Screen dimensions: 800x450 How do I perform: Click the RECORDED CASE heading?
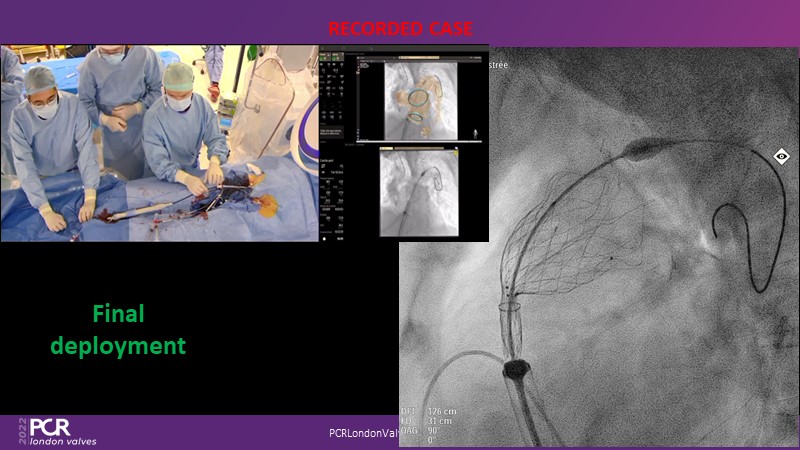399,27
